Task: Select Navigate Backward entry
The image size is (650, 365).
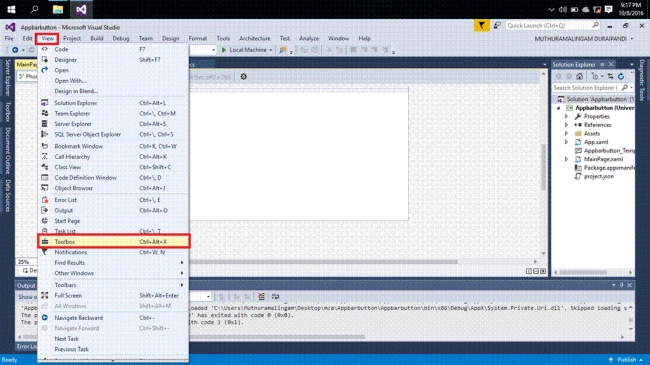Action: click(114, 318)
